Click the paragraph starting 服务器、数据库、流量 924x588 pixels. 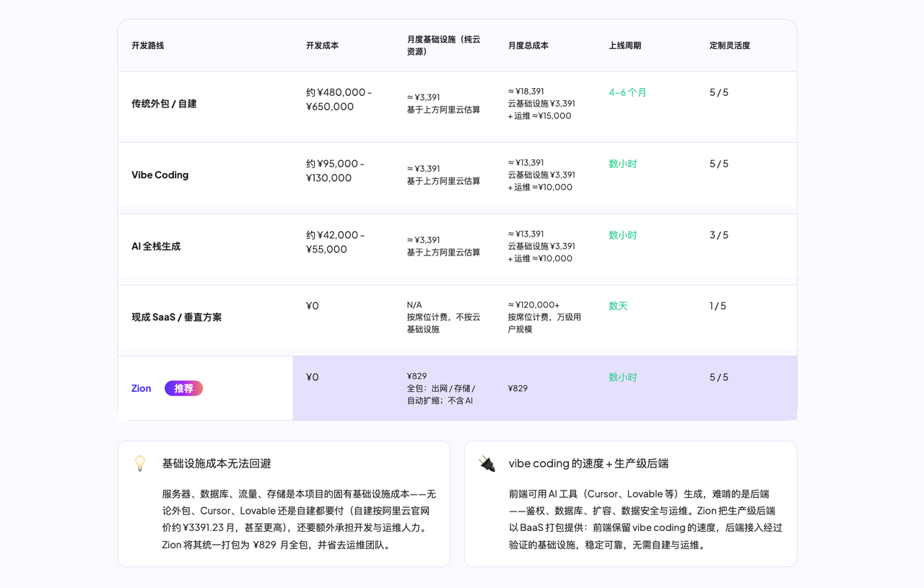(299, 519)
